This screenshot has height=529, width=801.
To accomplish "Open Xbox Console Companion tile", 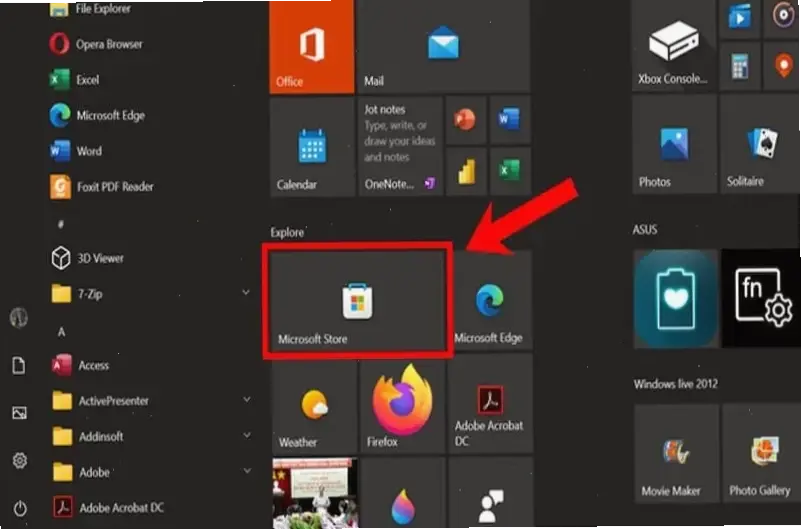I will coord(673,45).
